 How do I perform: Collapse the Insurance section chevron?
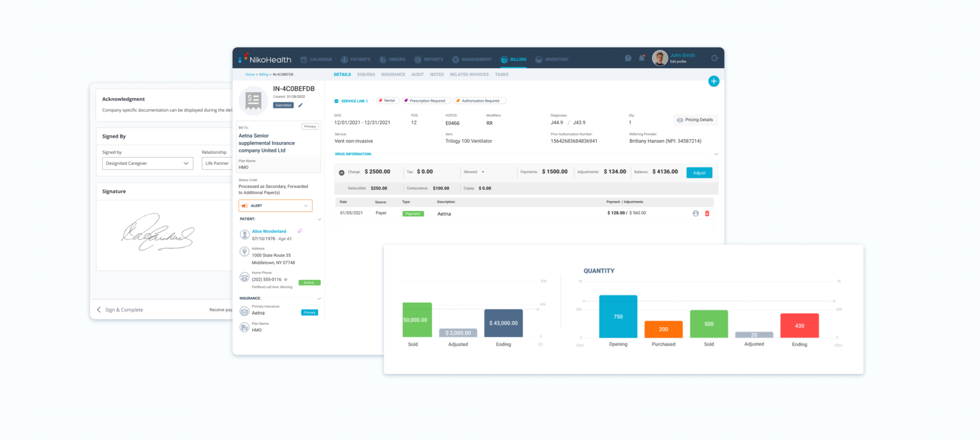tap(319, 299)
